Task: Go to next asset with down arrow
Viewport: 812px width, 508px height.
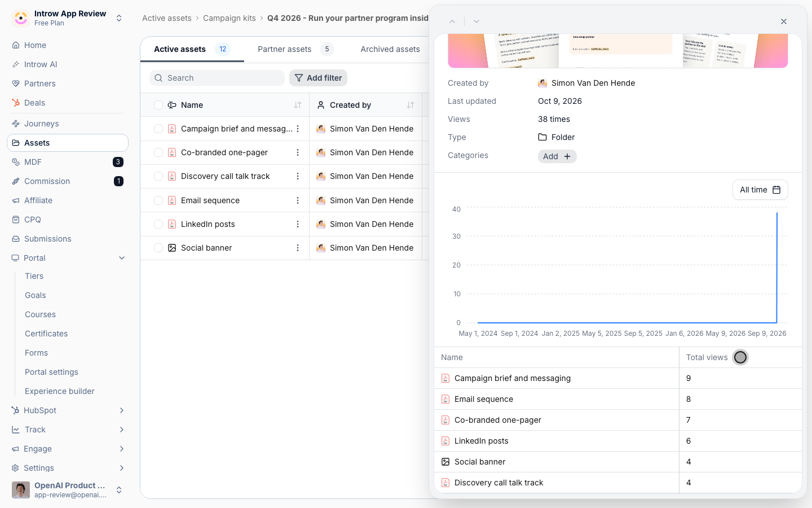Action: coord(476,21)
